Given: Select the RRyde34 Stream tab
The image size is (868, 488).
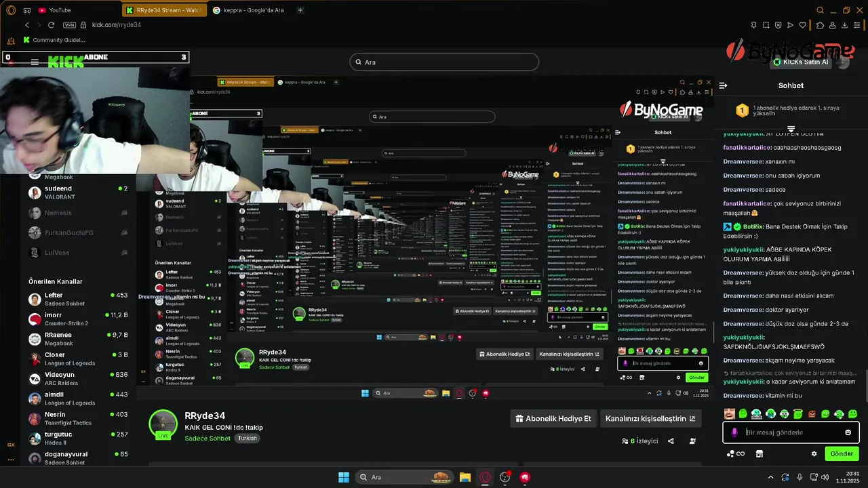Looking at the screenshot, I should pyautogui.click(x=163, y=10).
